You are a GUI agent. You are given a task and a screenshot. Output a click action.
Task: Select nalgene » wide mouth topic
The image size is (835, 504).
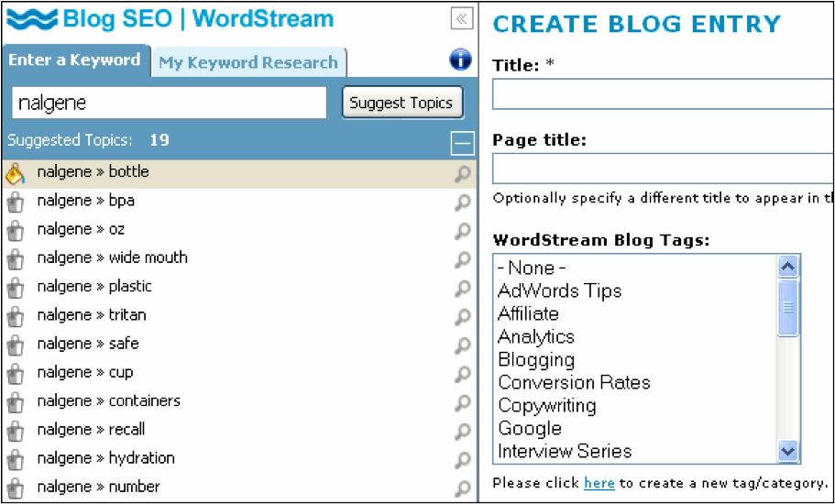(x=113, y=258)
